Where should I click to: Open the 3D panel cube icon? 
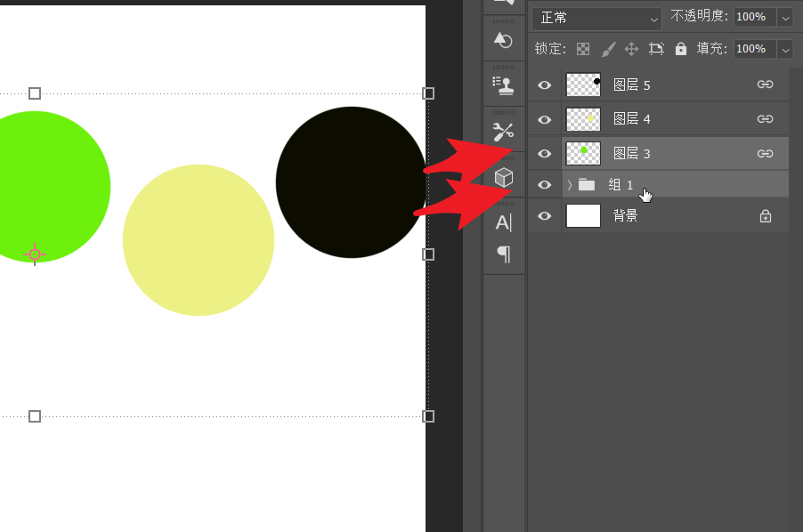click(x=504, y=177)
